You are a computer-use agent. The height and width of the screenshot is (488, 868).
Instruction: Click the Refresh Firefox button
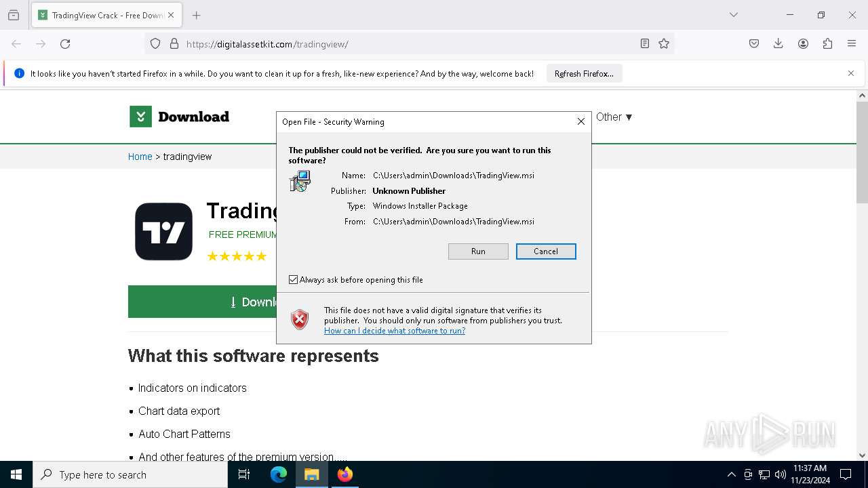pyautogui.click(x=584, y=74)
